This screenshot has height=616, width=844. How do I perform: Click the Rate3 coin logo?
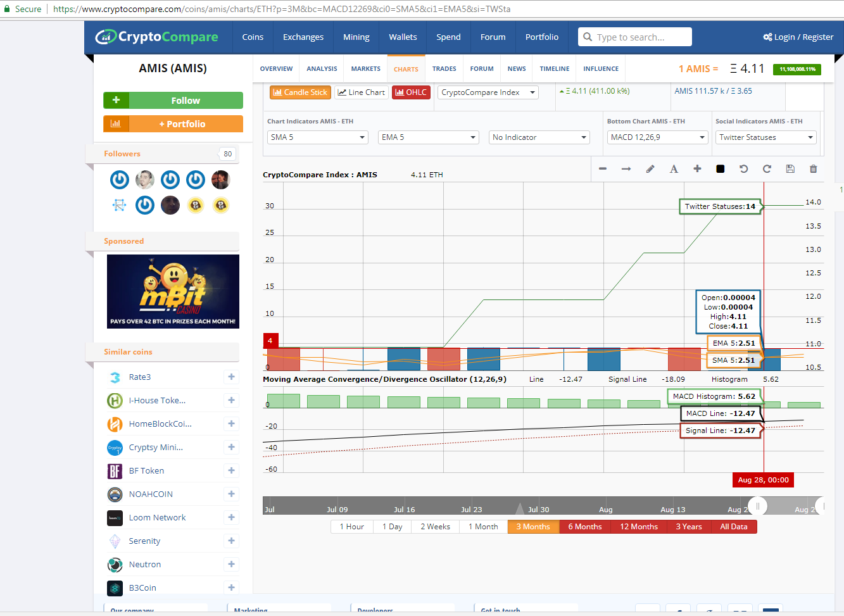[115, 377]
